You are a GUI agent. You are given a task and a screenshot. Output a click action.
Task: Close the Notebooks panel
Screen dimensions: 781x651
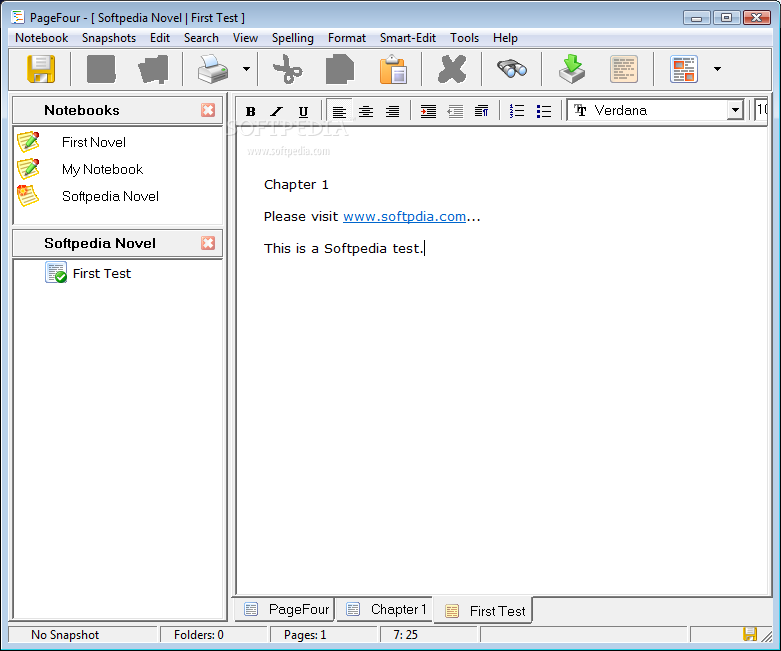(x=208, y=110)
